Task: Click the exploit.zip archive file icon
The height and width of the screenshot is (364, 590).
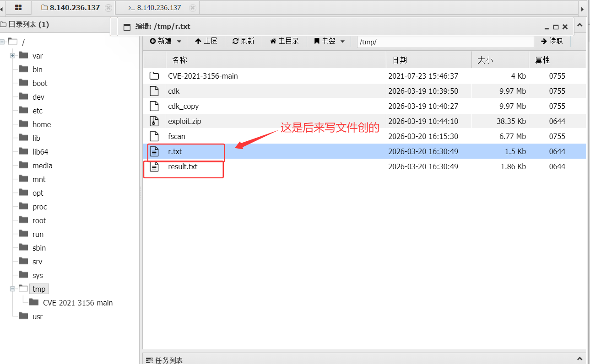Action: point(154,121)
